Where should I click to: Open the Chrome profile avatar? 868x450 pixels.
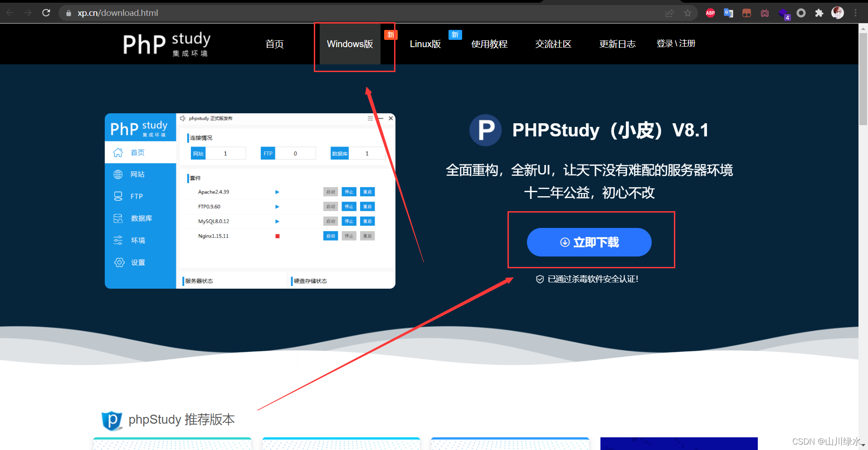tap(838, 13)
